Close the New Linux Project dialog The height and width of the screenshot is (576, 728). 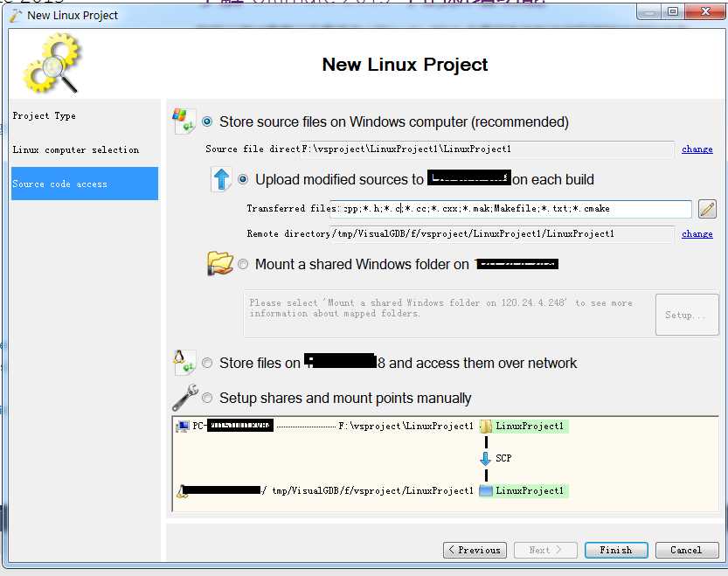click(705, 11)
